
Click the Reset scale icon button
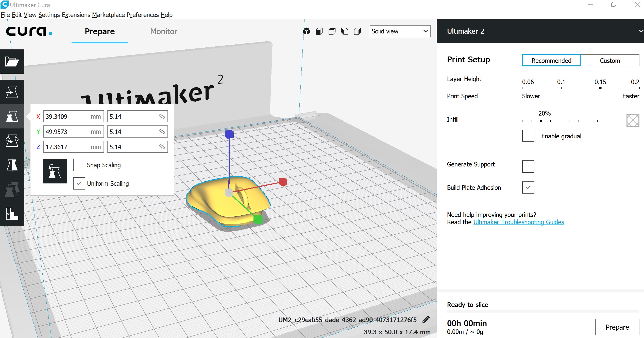55,171
